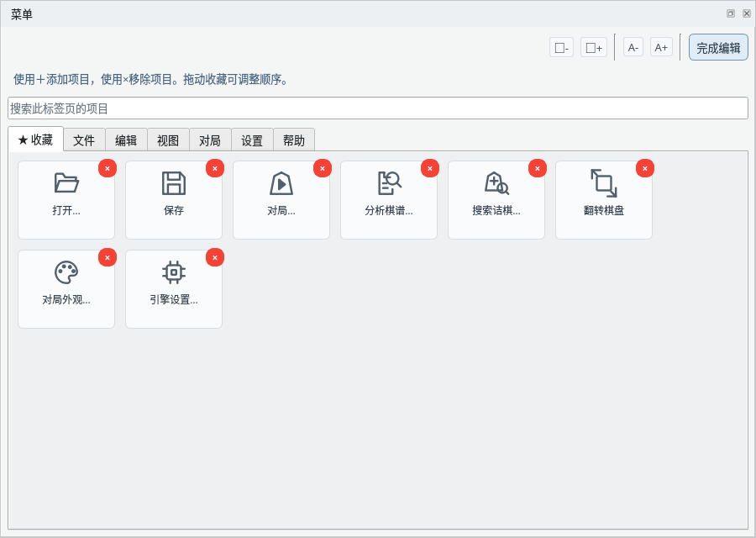Remove 翻转棋盘 from favorites

coord(645,168)
